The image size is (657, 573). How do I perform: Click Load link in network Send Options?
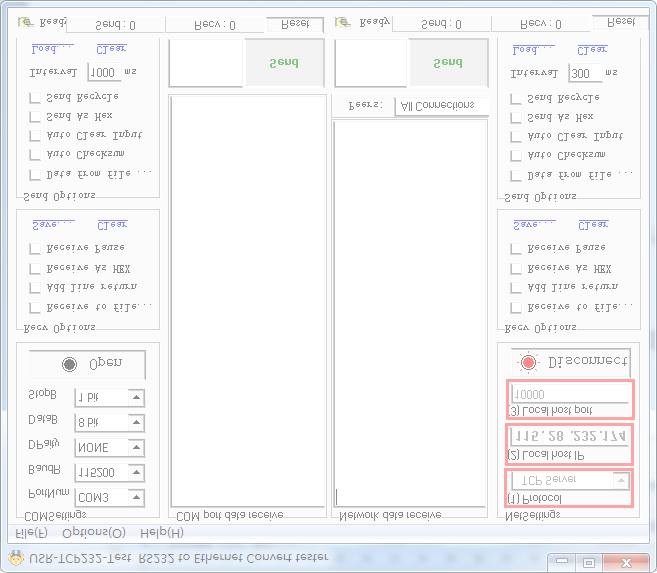click(x=533, y=50)
